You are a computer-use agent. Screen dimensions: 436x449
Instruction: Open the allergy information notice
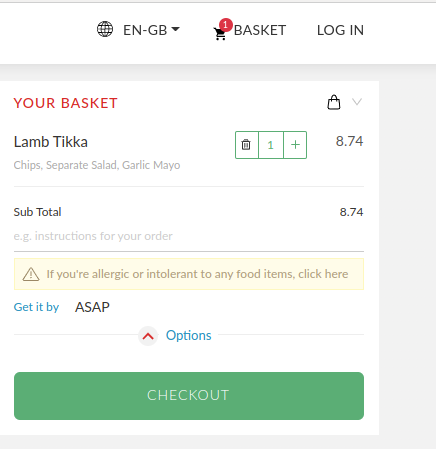[x=189, y=274]
